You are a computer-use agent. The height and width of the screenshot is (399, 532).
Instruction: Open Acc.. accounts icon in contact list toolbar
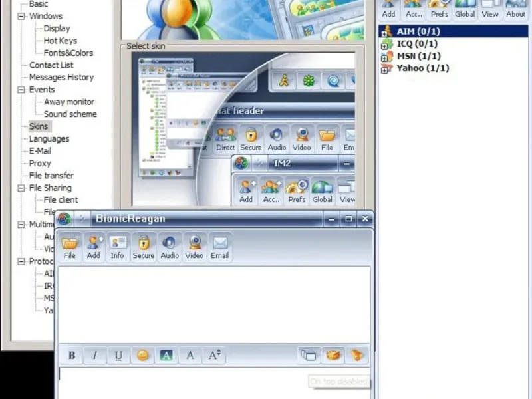tap(414, 9)
